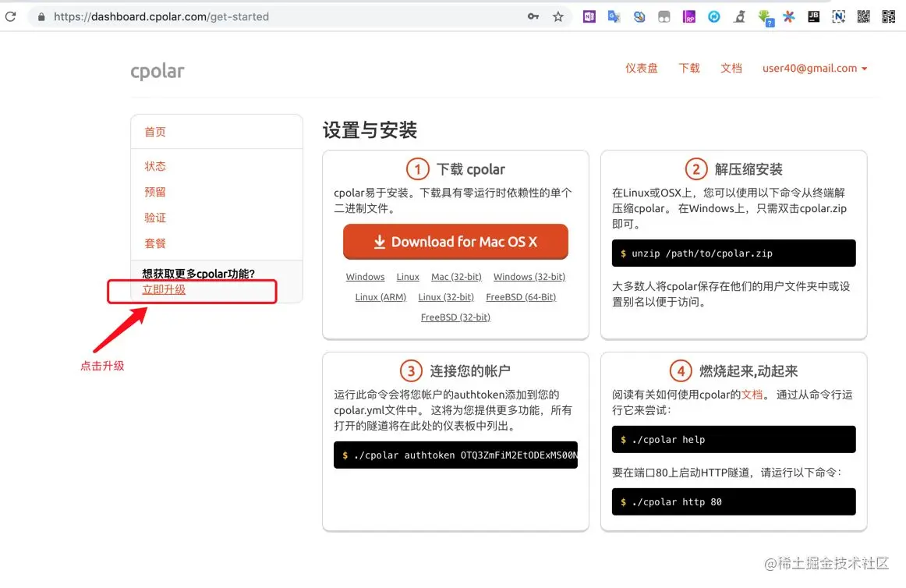This screenshot has width=906, height=588.
Task: Click the FreeBSD (64-Bit) download link
Action: (x=521, y=297)
